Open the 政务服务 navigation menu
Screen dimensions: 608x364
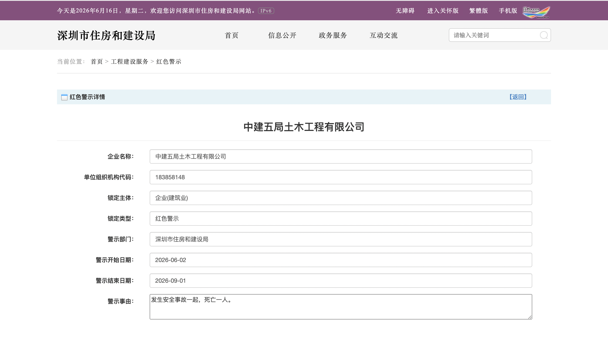click(333, 35)
